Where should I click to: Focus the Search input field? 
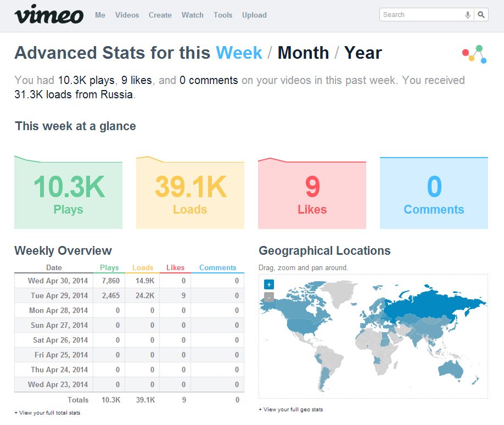[x=422, y=15]
